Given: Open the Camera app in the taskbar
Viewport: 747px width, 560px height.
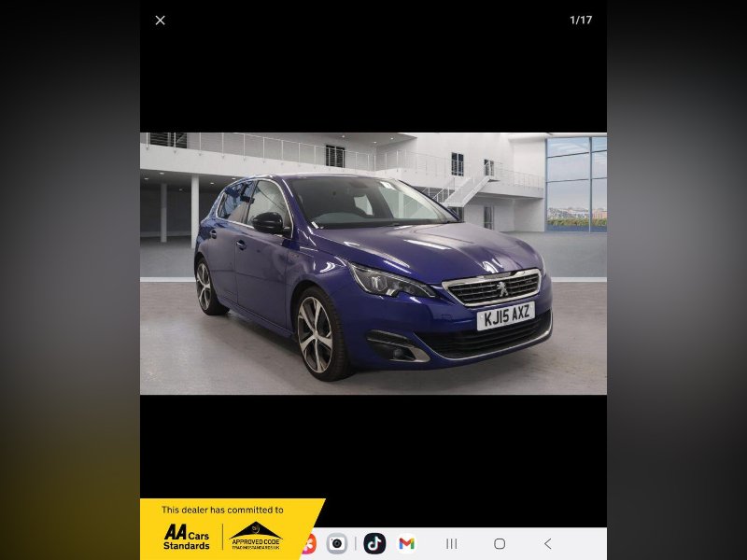Looking at the screenshot, I should (337, 543).
